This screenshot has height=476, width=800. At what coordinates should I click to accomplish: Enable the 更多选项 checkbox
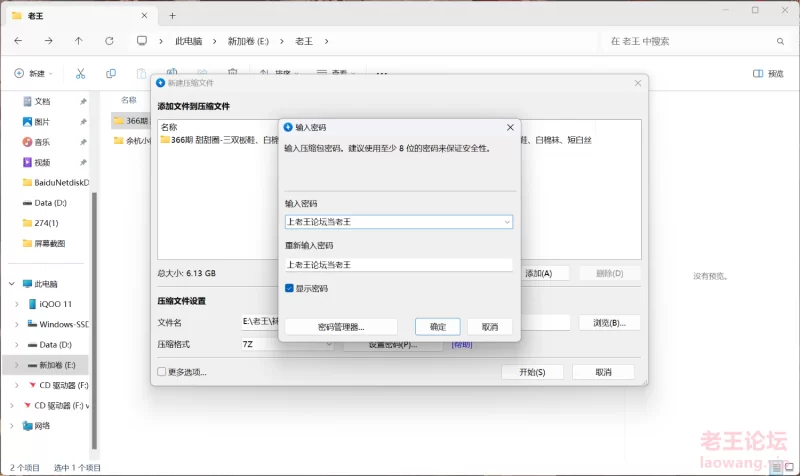pyautogui.click(x=162, y=372)
